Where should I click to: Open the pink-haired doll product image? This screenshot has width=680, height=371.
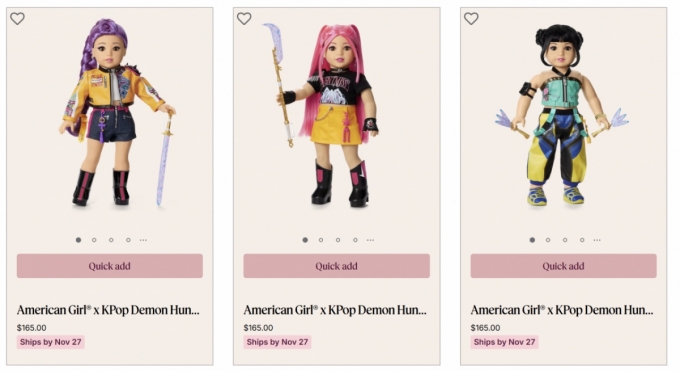point(328,115)
